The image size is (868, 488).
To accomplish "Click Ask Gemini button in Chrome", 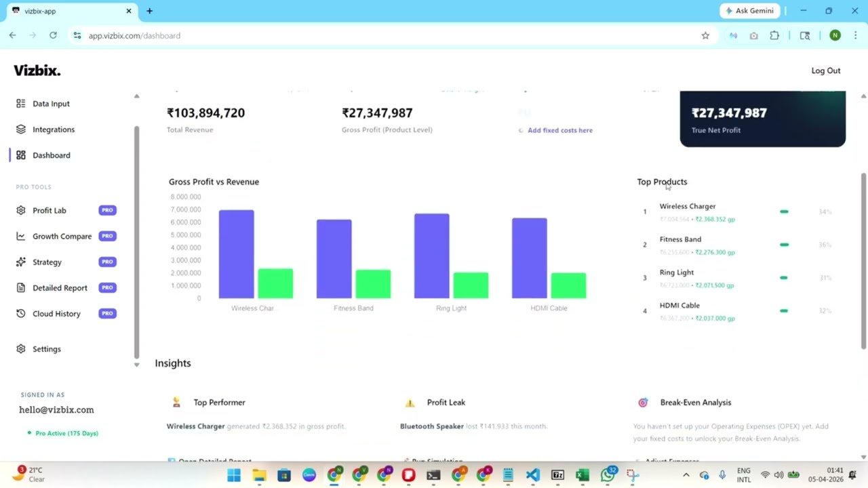I will [x=749, y=11].
